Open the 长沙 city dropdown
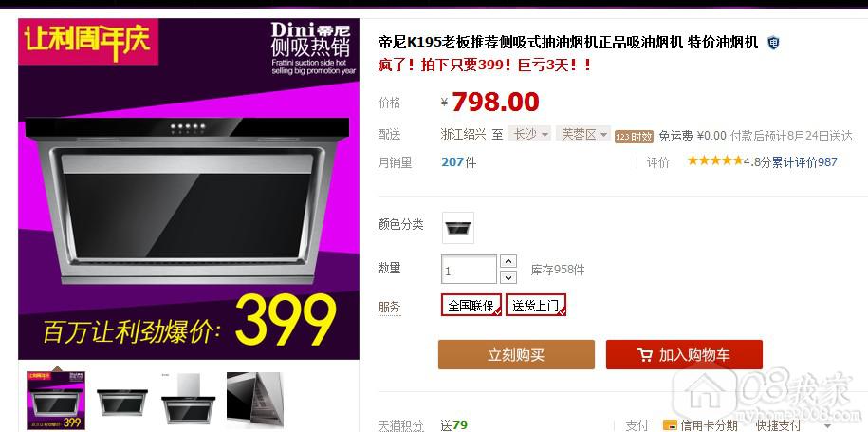Viewport: 868px width, 432px height. (x=529, y=134)
